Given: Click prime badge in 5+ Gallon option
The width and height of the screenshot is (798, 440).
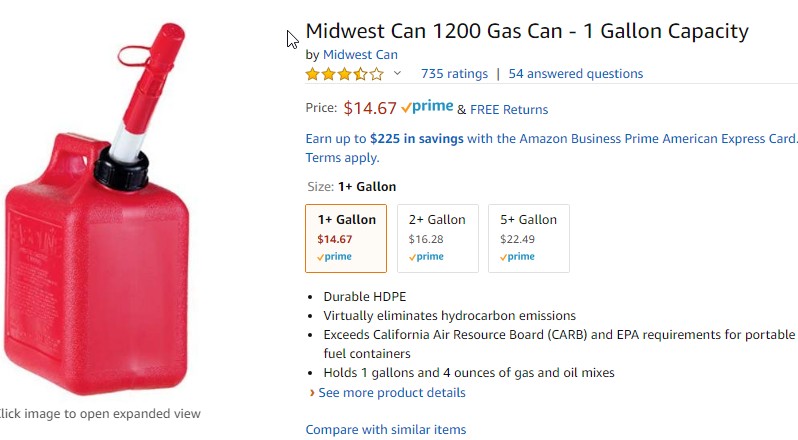Looking at the screenshot, I should [517, 256].
